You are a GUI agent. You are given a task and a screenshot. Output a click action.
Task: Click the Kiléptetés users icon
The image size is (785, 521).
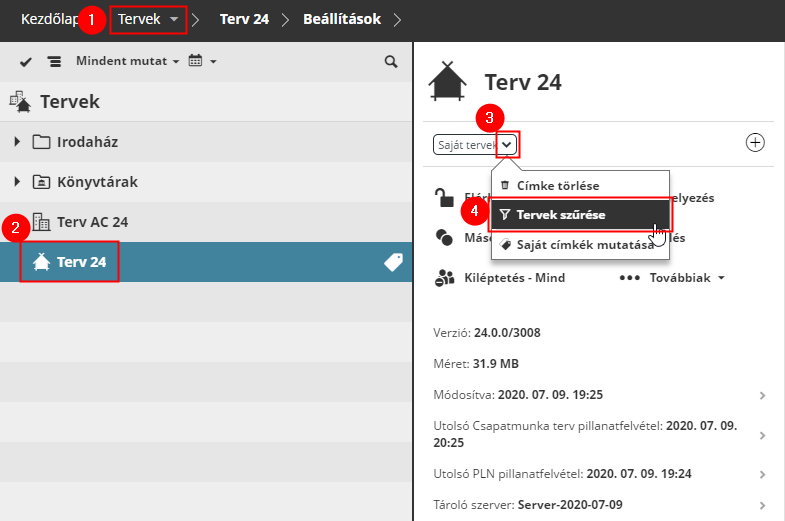coord(445,278)
